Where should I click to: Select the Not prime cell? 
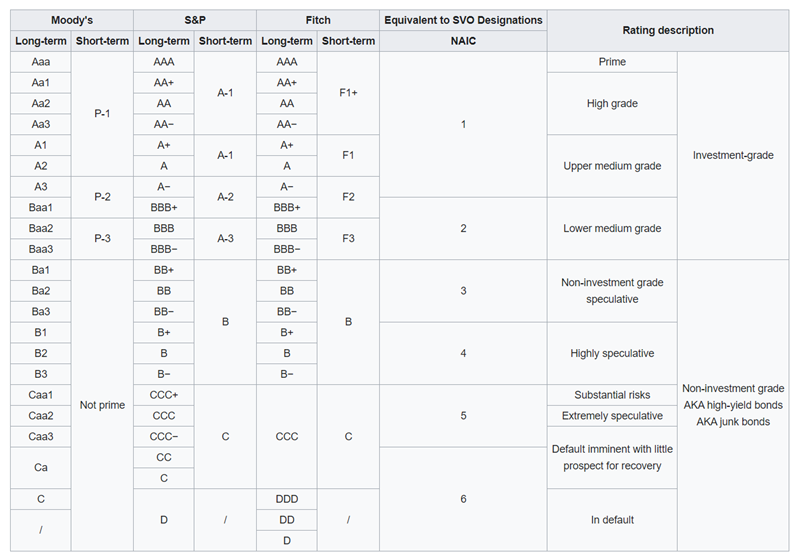click(102, 405)
